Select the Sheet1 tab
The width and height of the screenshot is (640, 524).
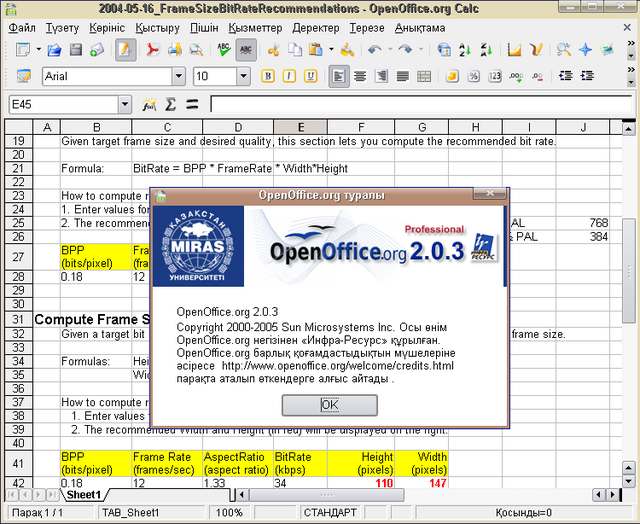(84, 495)
